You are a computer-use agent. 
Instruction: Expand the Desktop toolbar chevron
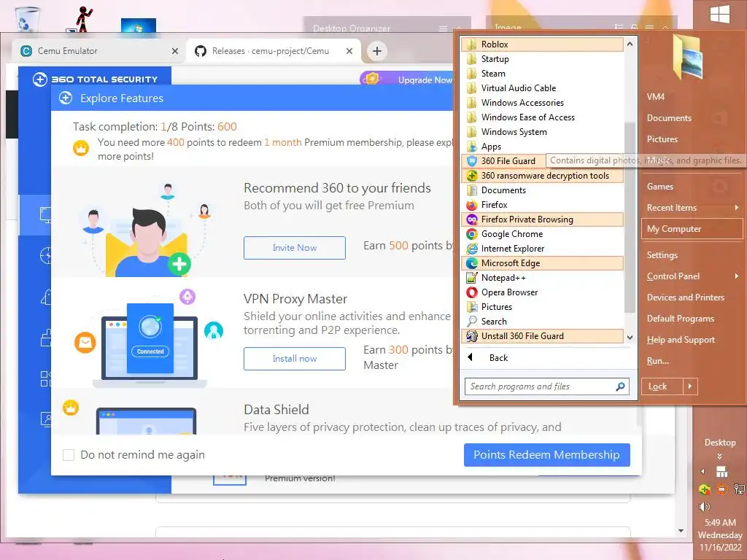[720, 456]
